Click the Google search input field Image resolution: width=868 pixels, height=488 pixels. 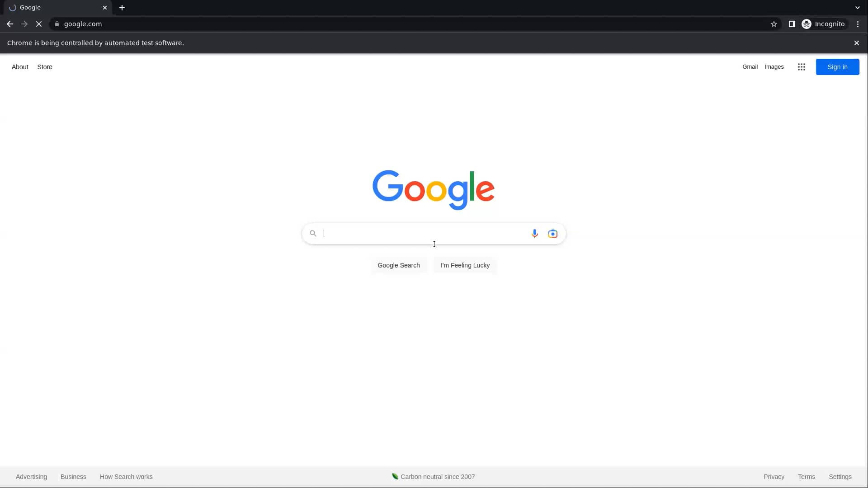(434, 233)
